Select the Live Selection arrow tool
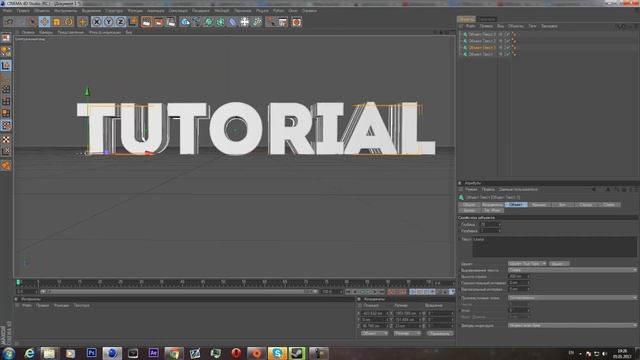The width and height of the screenshot is (640, 360). [32, 22]
